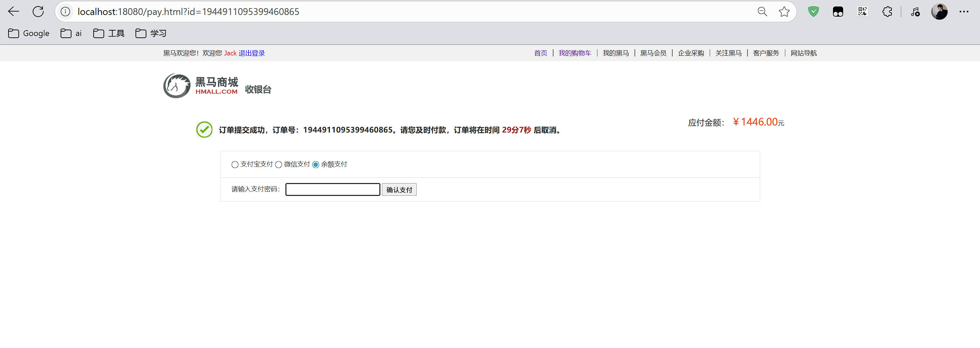Open the green shield extension
Screen dimensions: 980x348
click(x=813, y=12)
